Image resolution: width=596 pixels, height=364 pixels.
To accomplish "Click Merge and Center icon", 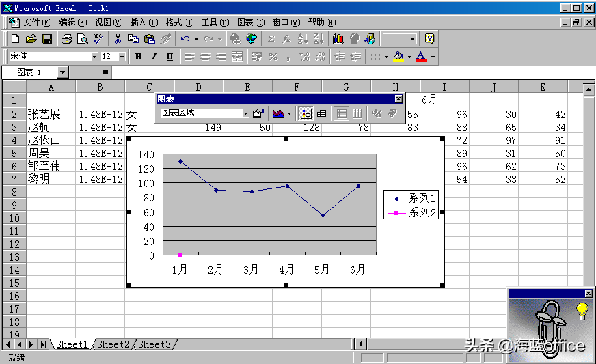I will pyautogui.click(x=237, y=57).
